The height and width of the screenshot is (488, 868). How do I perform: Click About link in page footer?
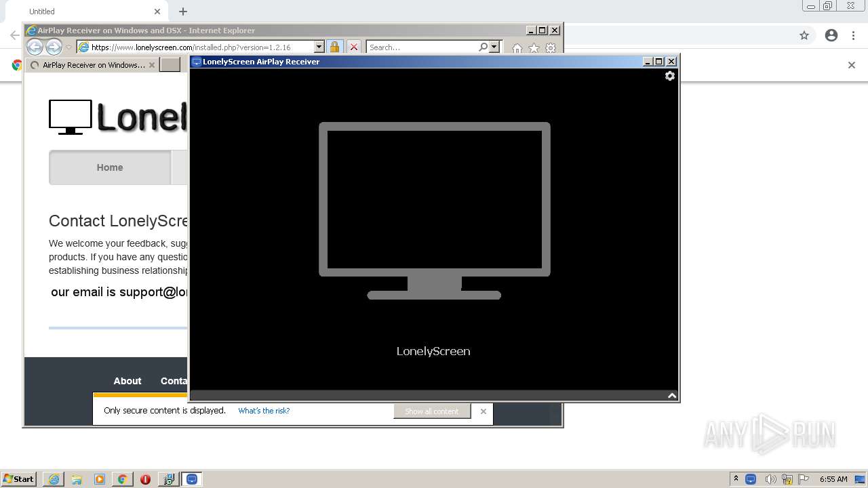127,381
